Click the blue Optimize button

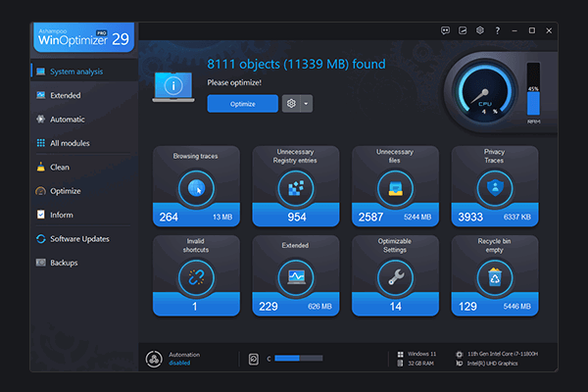point(243,104)
